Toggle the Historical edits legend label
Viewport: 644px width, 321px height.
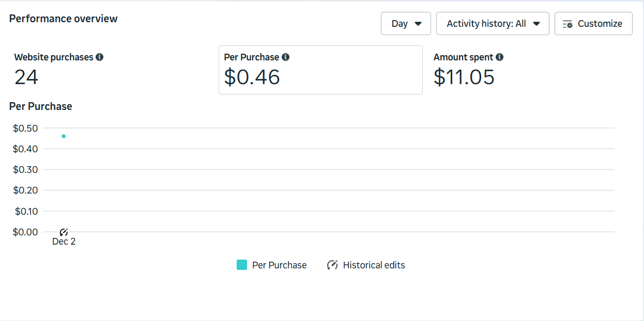point(374,265)
